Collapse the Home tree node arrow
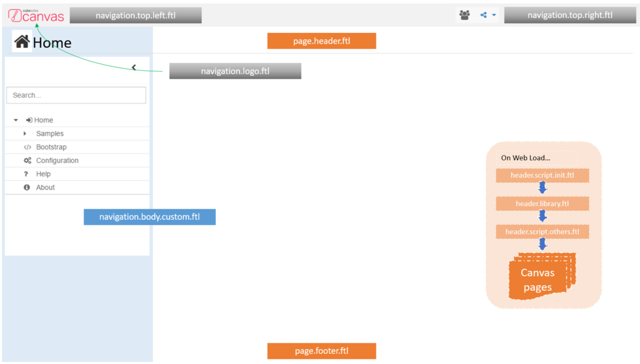Image resolution: width=640 pixels, height=364 pixels. pos(16,120)
